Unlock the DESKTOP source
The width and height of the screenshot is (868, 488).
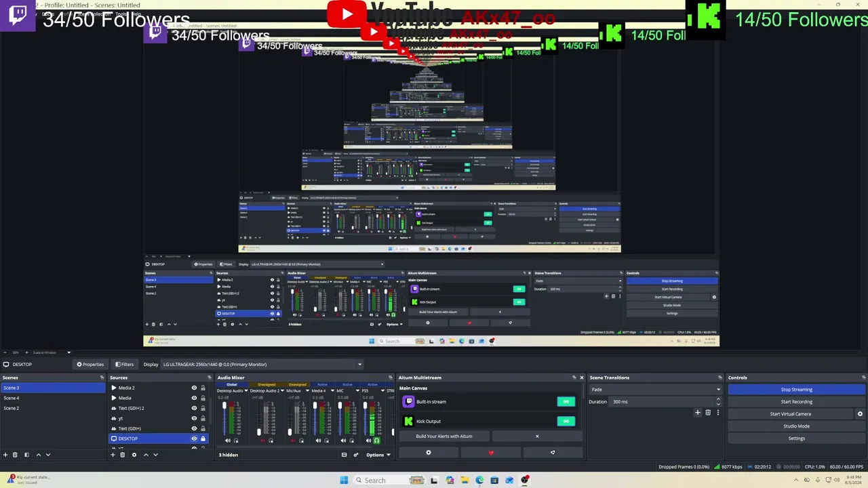click(203, 439)
